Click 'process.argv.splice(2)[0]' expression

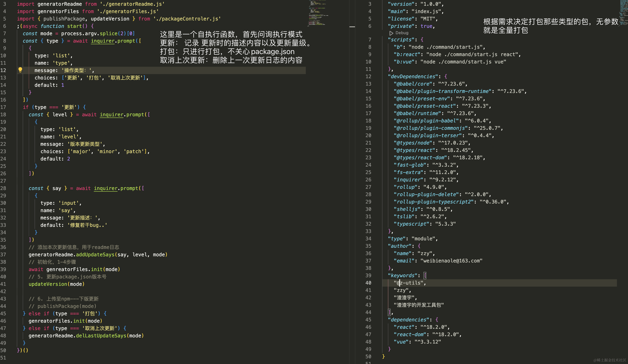click(x=98, y=33)
